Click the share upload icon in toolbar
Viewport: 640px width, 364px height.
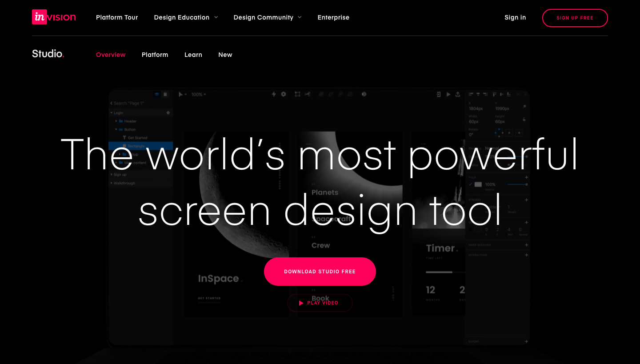pyautogui.click(x=458, y=94)
